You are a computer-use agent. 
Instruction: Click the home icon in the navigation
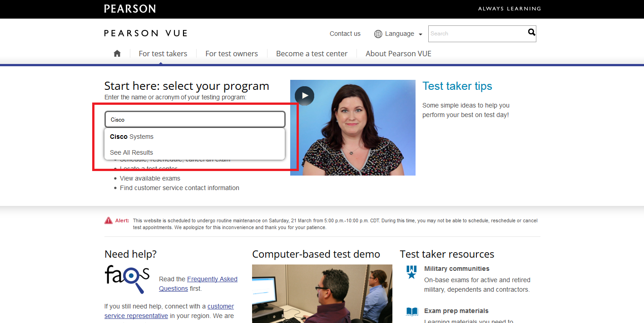pos(117,54)
